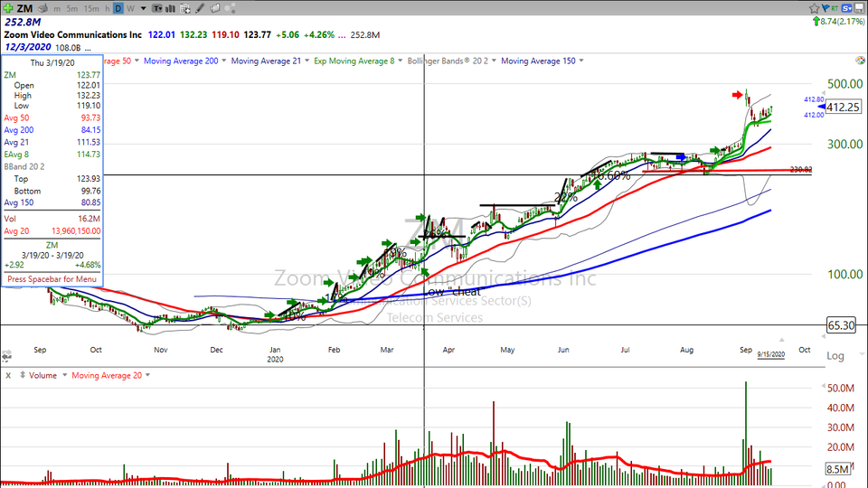Click the 9/15/2020 date label on axis
Image resolution: width=868 pixels, height=488 pixels.
point(771,354)
